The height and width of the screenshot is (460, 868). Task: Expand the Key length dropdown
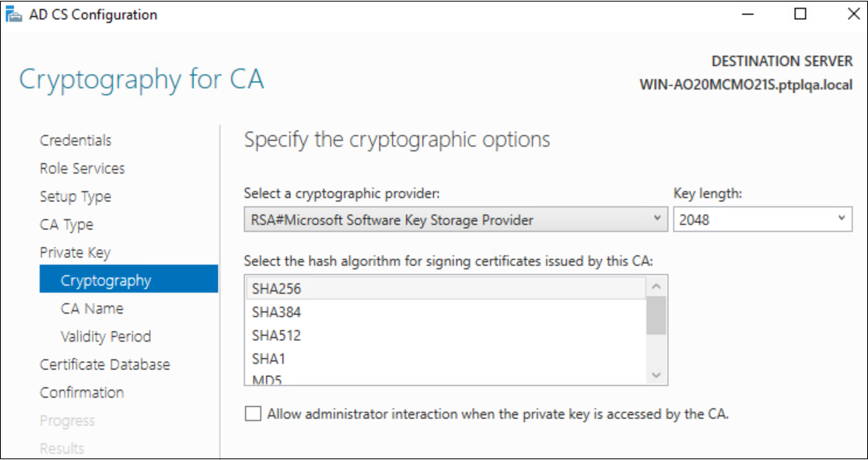(x=762, y=220)
